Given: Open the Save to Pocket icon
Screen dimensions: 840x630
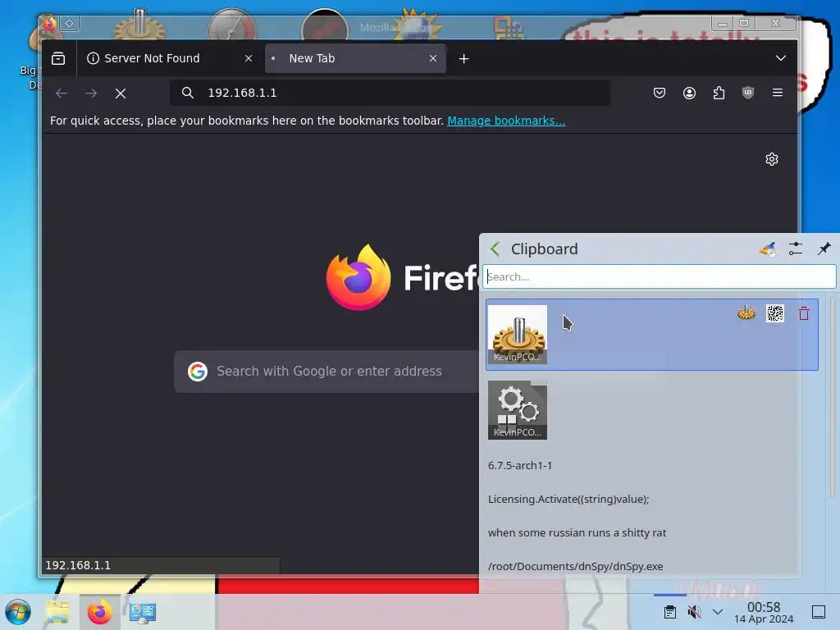Looking at the screenshot, I should [660, 93].
